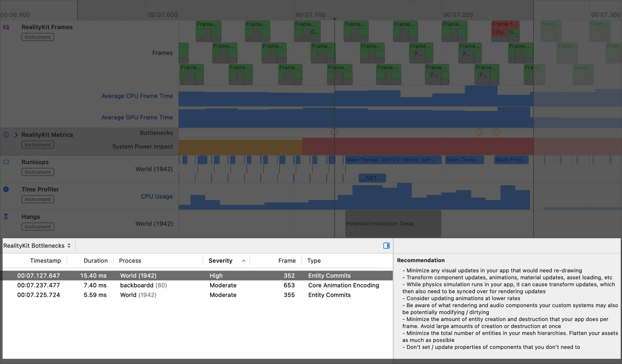The image size is (622, 364).
Task: Click the first yellow moderate bottleneck marker
Action: (x=479, y=132)
